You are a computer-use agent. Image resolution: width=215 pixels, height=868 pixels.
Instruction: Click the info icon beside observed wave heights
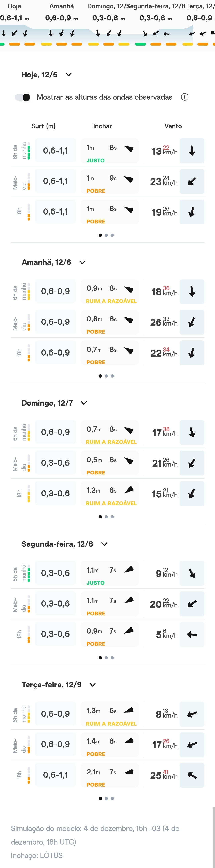tap(185, 97)
